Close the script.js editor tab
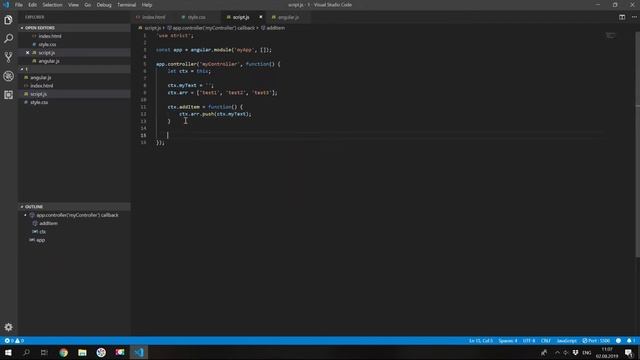The width and height of the screenshot is (640, 360). pos(260,17)
